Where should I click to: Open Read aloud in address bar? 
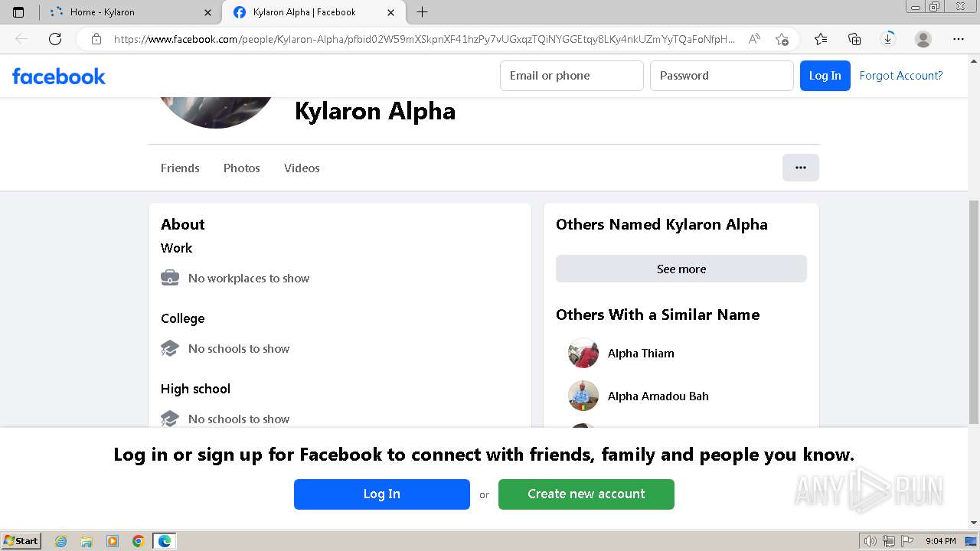coord(754,39)
